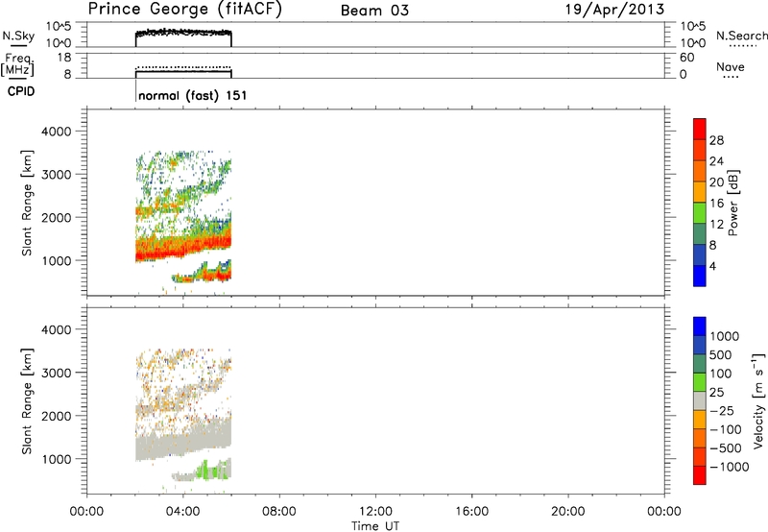Image resolution: width=768 pixels, height=532 pixels.
Task: Click the gray segment in velocity colorbar
Action: point(700,400)
